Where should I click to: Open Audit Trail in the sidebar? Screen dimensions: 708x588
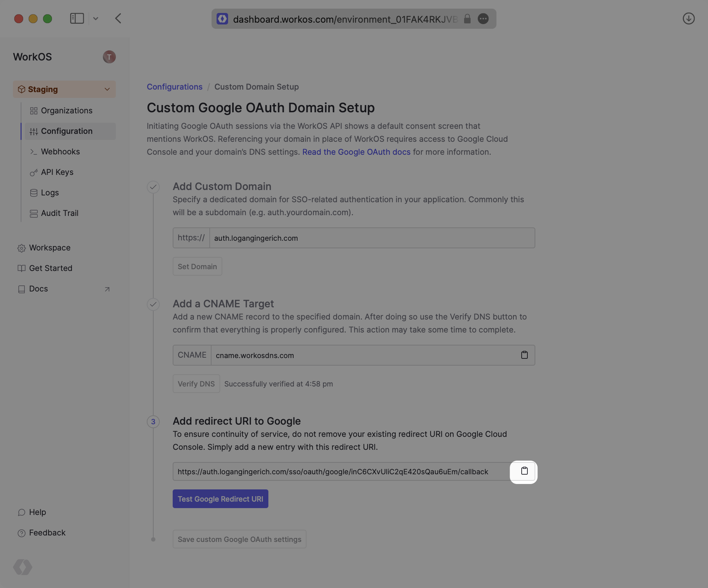(x=59, y=213)
